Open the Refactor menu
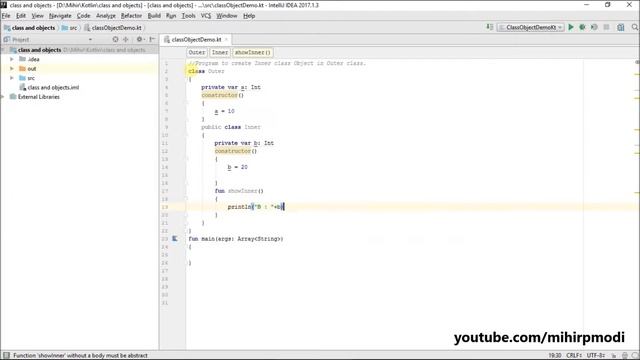 tap(131, 16)
